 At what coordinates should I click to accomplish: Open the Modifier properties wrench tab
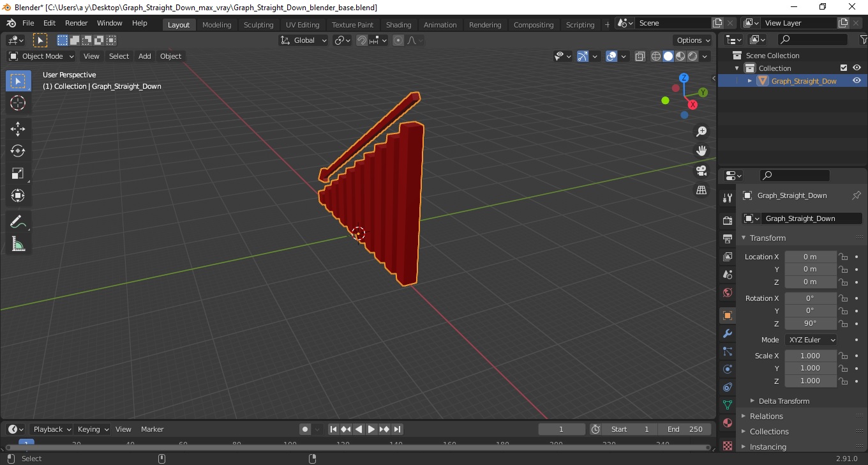(x=728, y=333)
